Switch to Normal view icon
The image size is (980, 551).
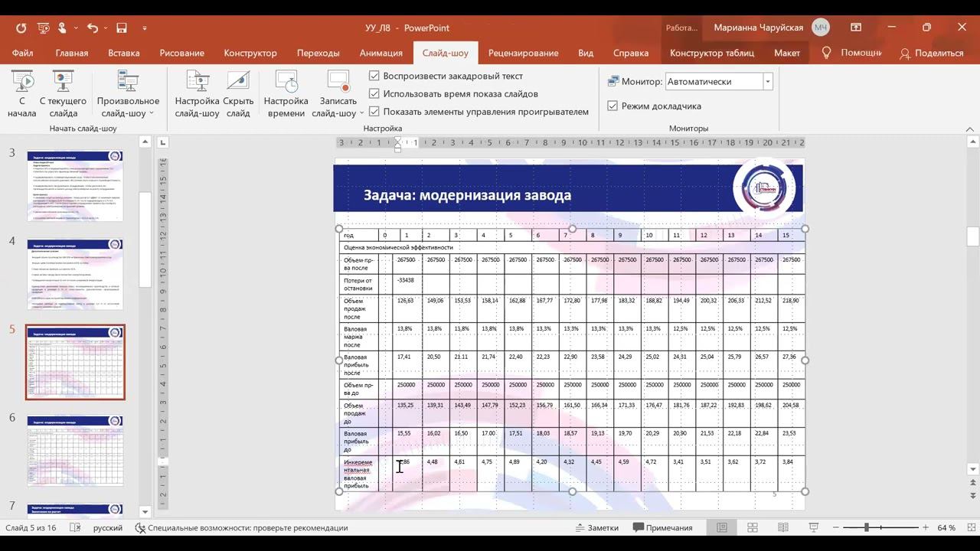[x=722, y=527]
